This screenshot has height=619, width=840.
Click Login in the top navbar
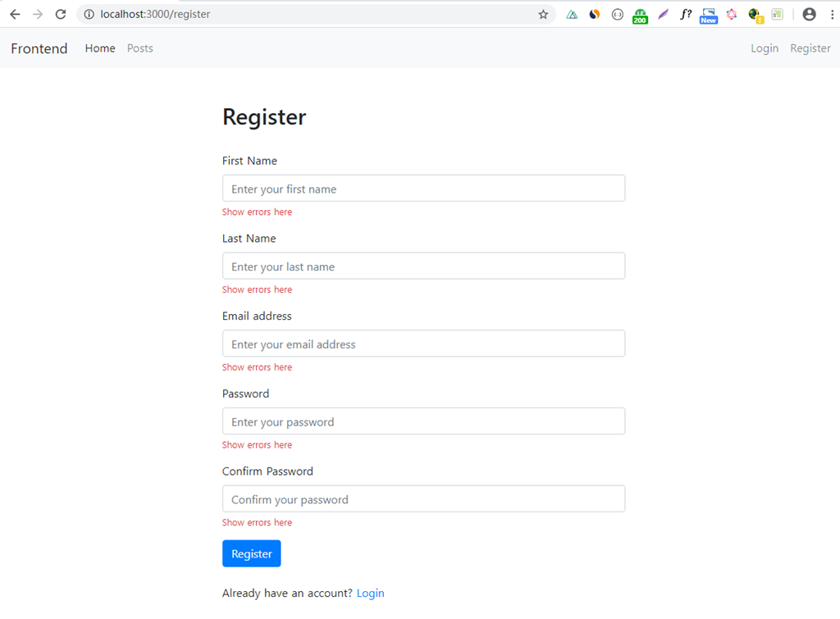765,48
